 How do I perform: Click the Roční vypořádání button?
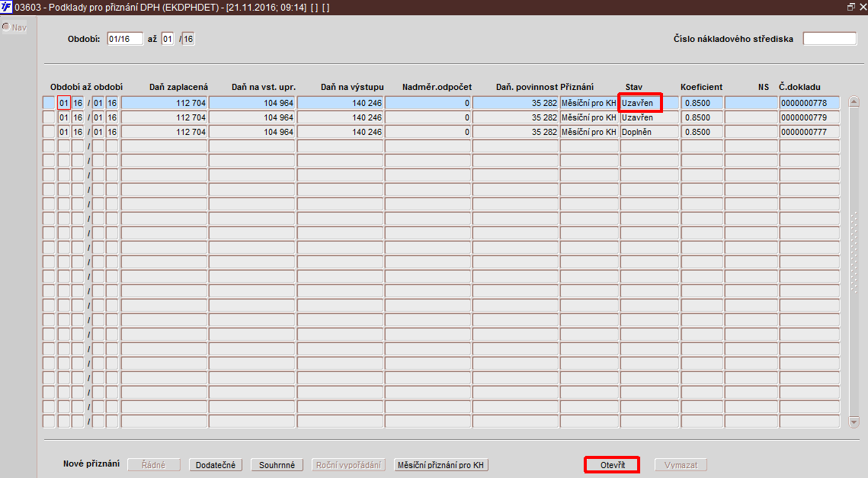pyautogui.click(x=349, y=465)
